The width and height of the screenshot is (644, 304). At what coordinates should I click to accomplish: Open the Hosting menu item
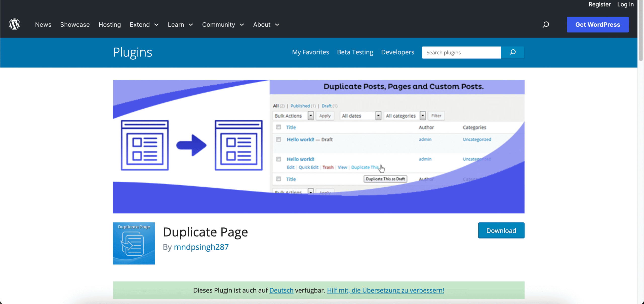110,24
